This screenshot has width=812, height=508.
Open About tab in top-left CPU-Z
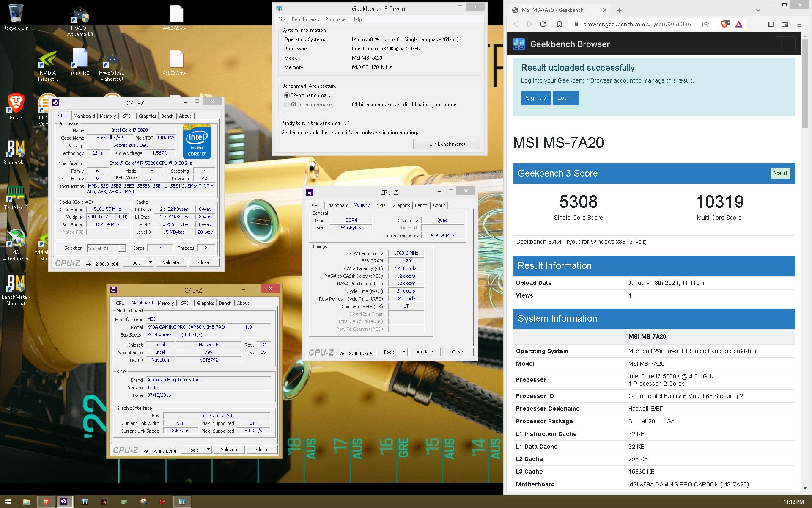(185, 116)
